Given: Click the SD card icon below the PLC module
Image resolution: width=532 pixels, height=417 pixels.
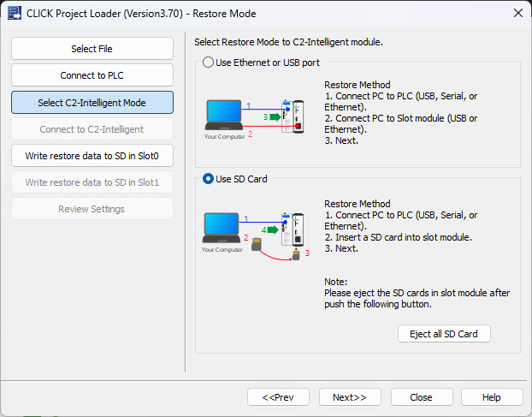Looking at the screenshot, I should point(296,255).
